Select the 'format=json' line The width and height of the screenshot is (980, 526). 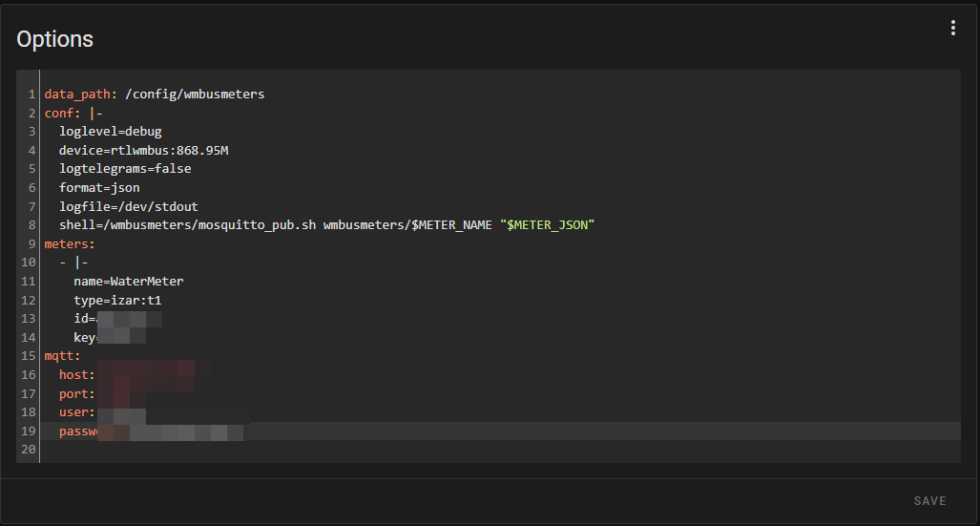click(x=99, y=188)
